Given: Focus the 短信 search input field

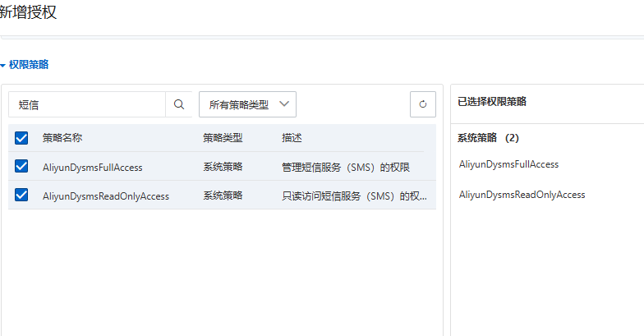Looking at the screenshot, I should coord(86,104).
